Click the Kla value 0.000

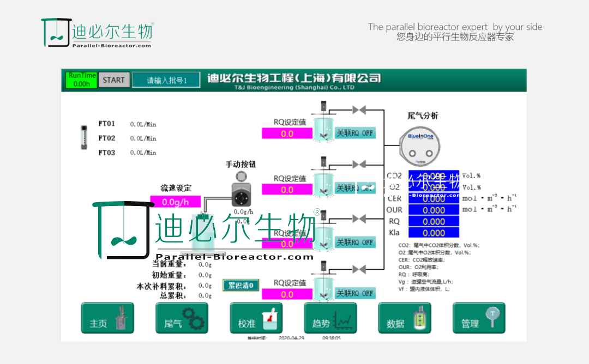point(434,233)
